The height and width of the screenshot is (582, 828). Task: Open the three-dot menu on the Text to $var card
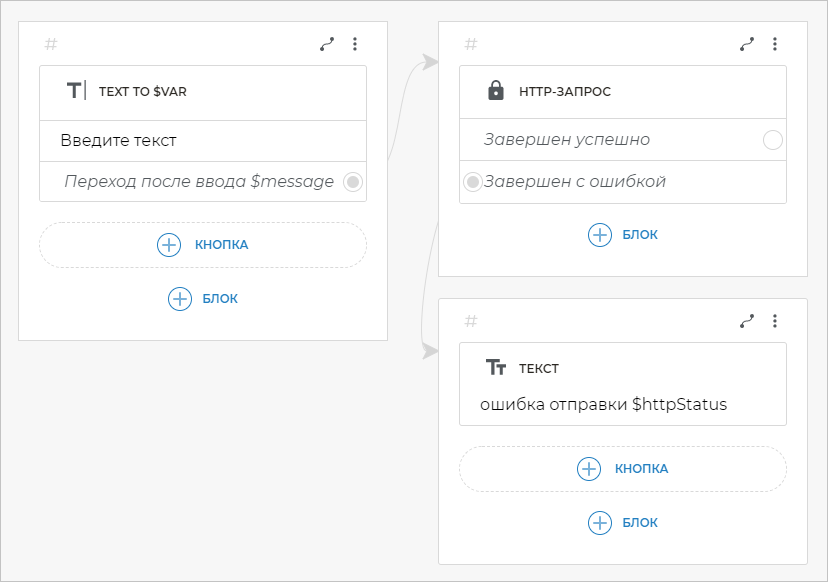[355, 44]
